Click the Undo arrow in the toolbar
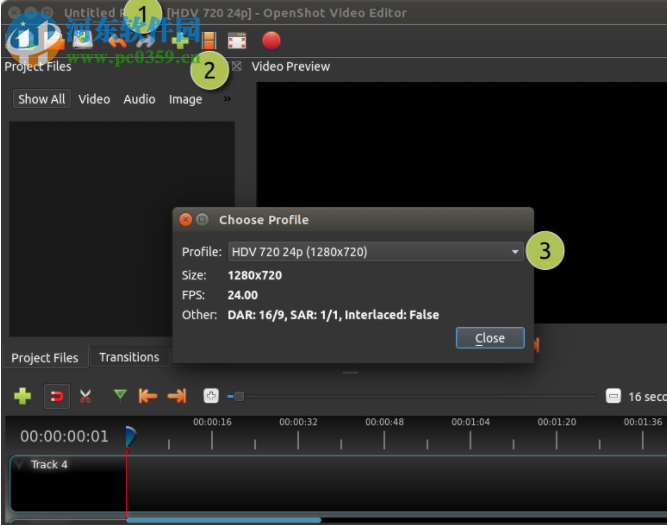 (117, 41)
